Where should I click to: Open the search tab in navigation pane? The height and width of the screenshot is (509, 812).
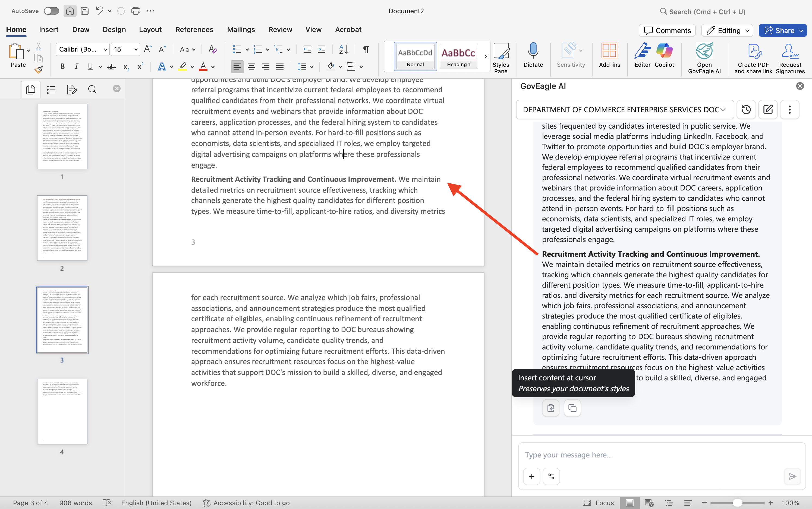pos(92,89)
